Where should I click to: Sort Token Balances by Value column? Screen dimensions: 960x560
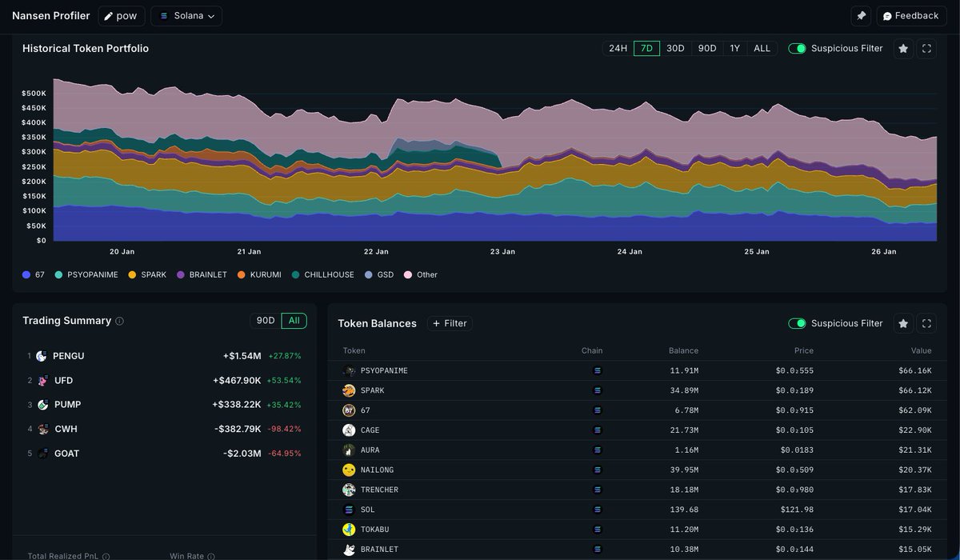coord(921,350)
